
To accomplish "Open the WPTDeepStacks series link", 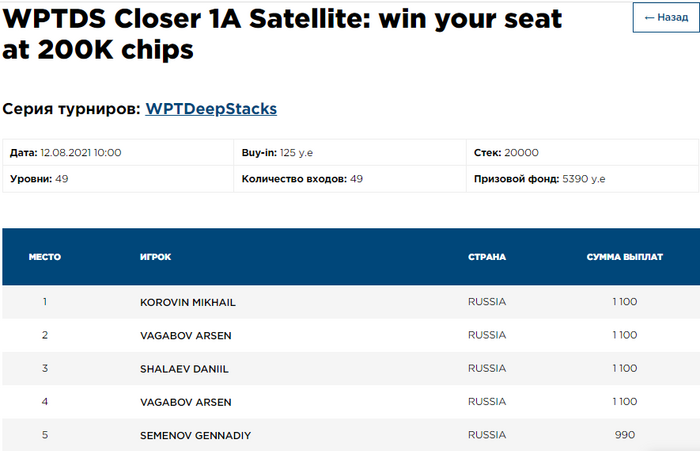I will tap(211, 108).
